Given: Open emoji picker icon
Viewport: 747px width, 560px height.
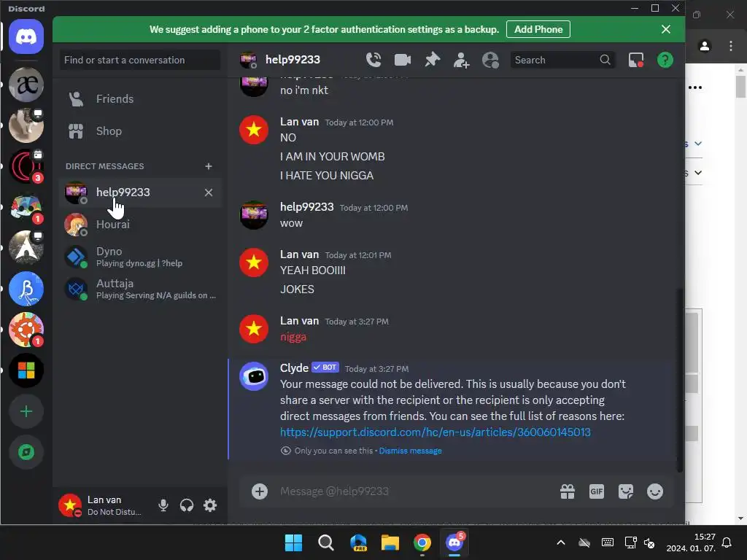Looking at the screenshot, I should coord(655,491).
